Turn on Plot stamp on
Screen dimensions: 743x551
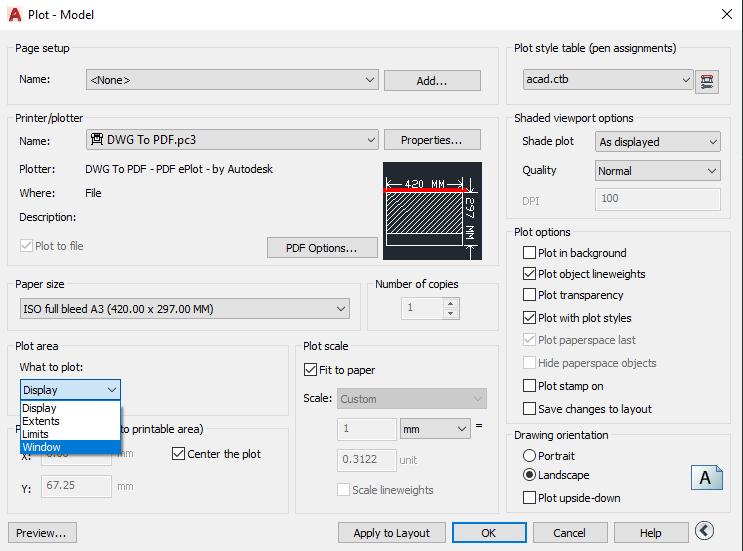coord(529,386)
